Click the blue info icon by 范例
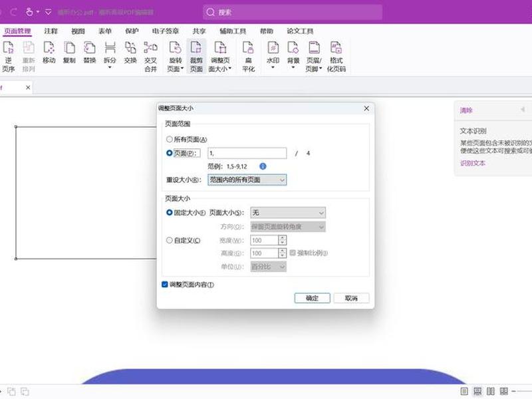The height and width of the screenshot is (399, 532). tap(263, 166)
